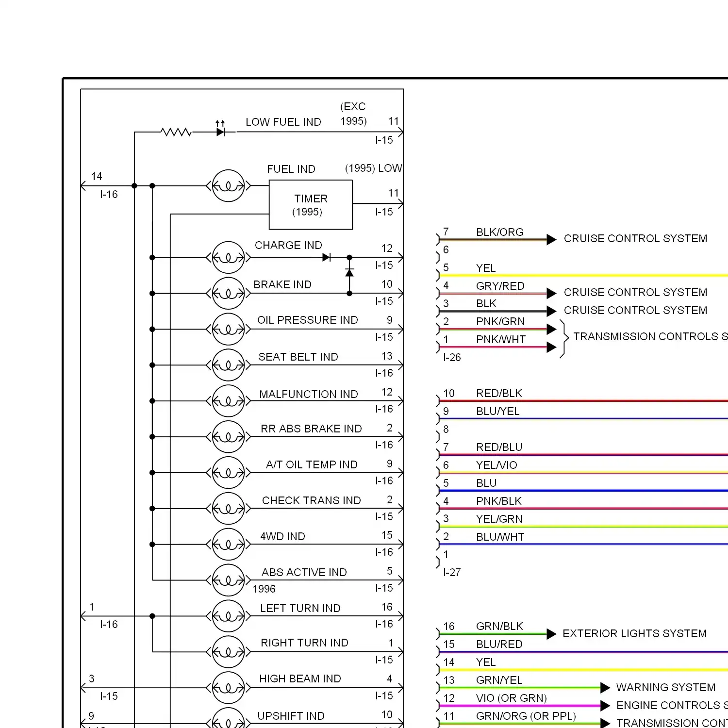Click the FUEL IND label
This screenshot has height=728, width=728.
(x=291, y=169)
